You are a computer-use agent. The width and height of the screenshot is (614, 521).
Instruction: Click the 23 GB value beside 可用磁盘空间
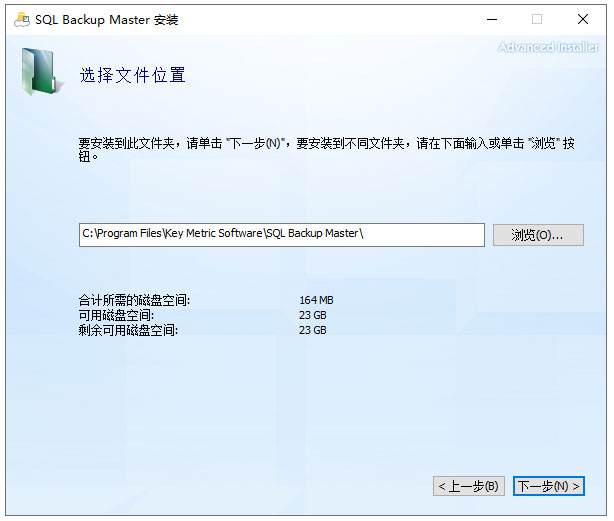[x=312, y=315]
